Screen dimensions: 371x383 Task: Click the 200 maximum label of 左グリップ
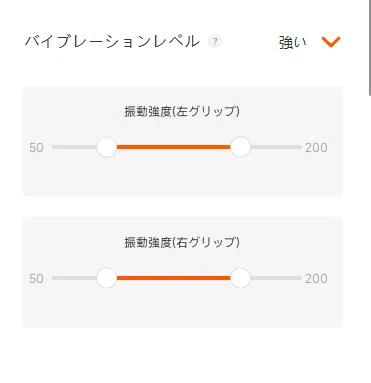tap(316, 147)
